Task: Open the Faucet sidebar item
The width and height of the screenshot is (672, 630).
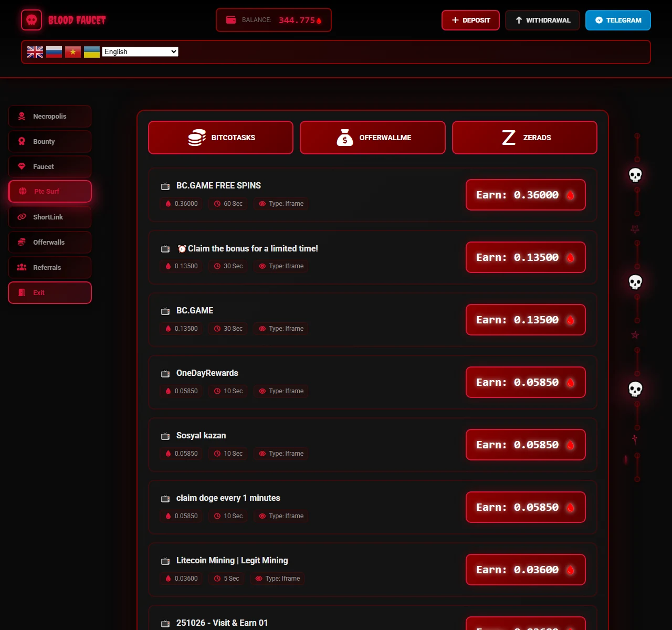Action: click(x=50, y=166)
